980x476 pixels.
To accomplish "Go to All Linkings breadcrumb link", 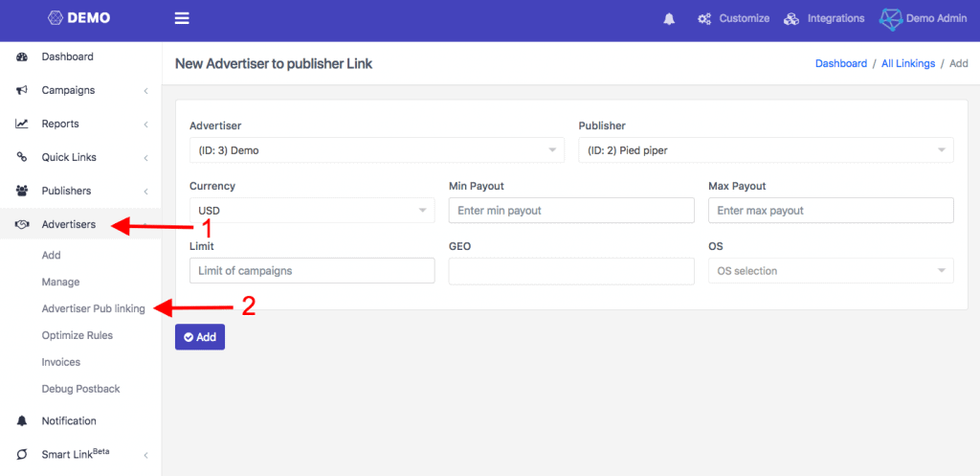I will [907, 64].
